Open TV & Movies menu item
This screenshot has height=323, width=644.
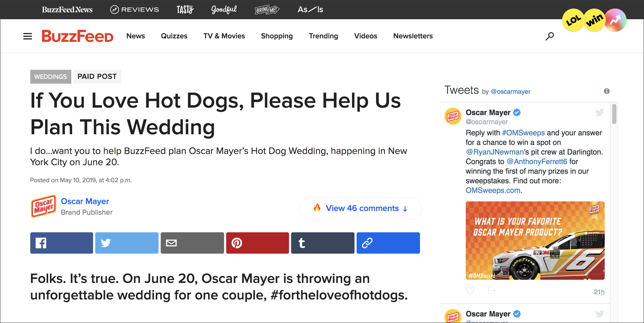(x=224, y=36)
